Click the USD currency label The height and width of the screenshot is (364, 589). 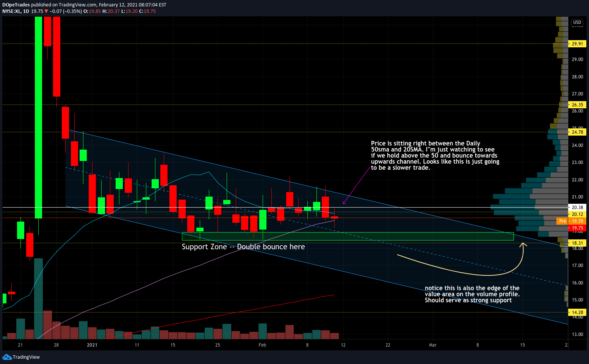click(x=577, y=22)
